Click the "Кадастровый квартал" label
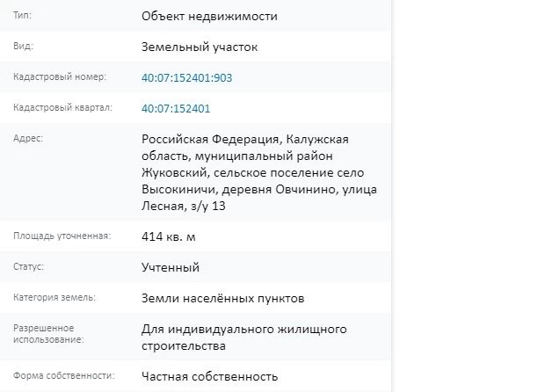Viewport: 545px width, 392px height. point(62,108)
